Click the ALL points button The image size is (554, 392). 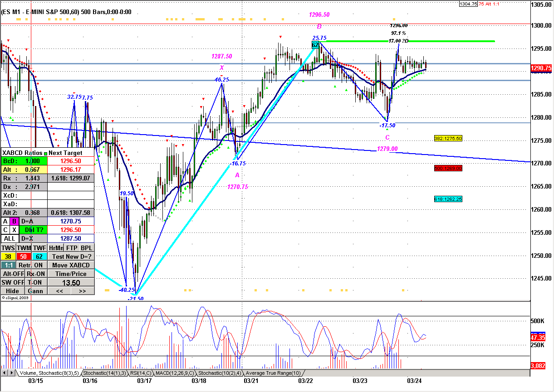tap(10, 238)
